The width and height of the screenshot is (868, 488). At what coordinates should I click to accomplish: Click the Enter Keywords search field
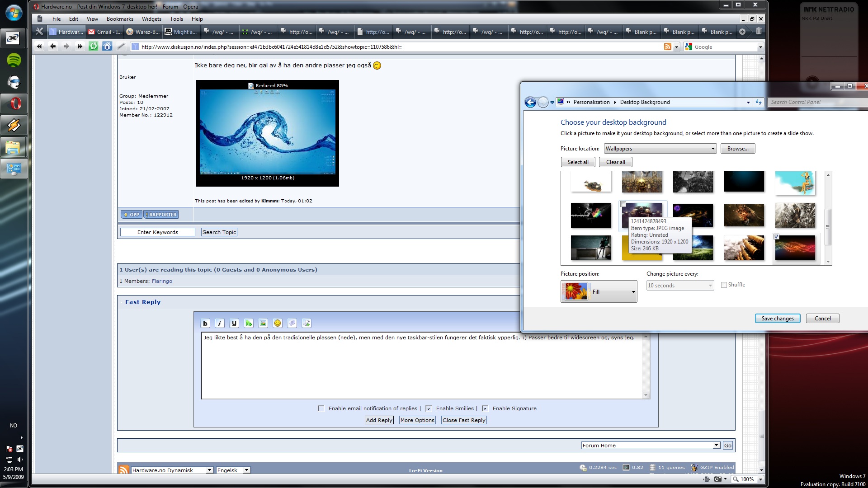pyautogui.click(x=158, y=232)
